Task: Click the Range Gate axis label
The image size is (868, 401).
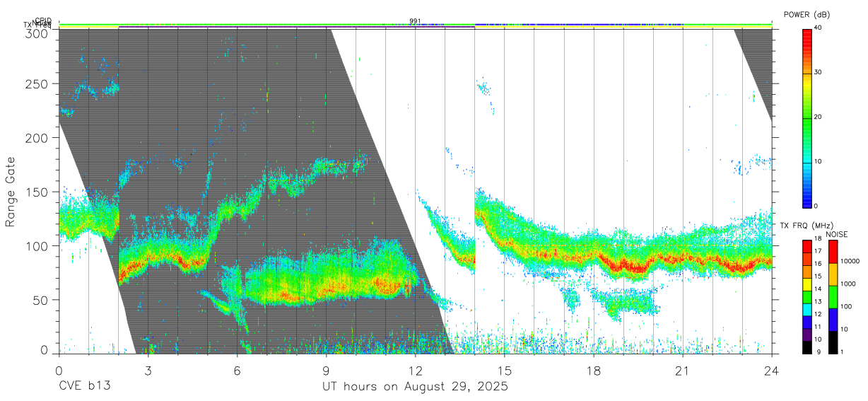Action: click(x=11, y=192)
